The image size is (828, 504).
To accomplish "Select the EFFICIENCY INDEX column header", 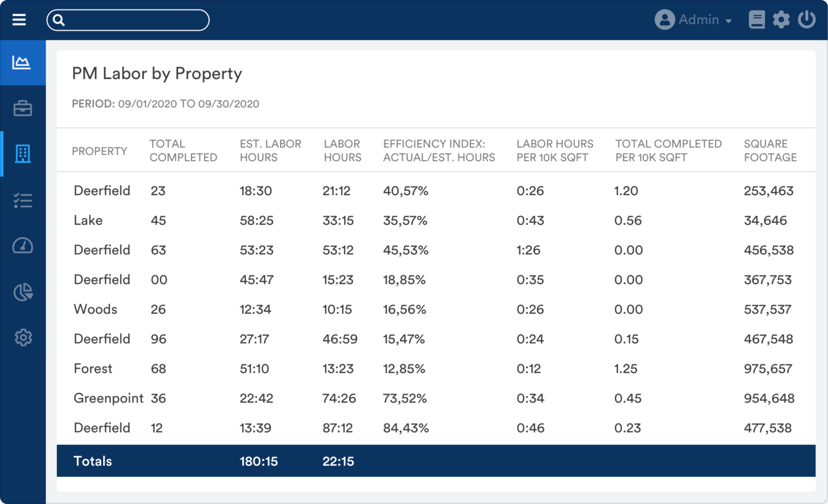I will (439, 150).
